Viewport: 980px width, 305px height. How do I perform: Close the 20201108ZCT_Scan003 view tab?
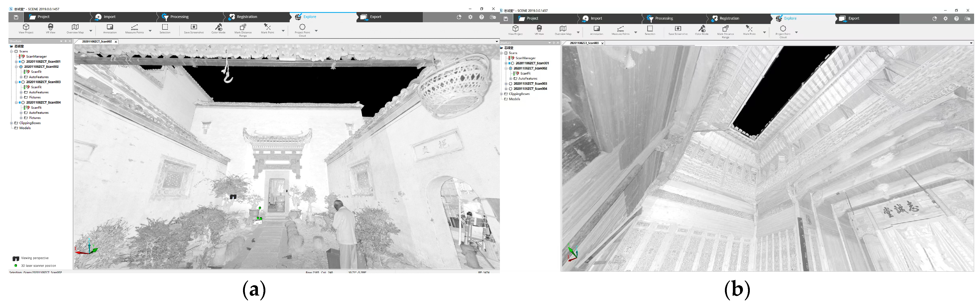(603, 43)
